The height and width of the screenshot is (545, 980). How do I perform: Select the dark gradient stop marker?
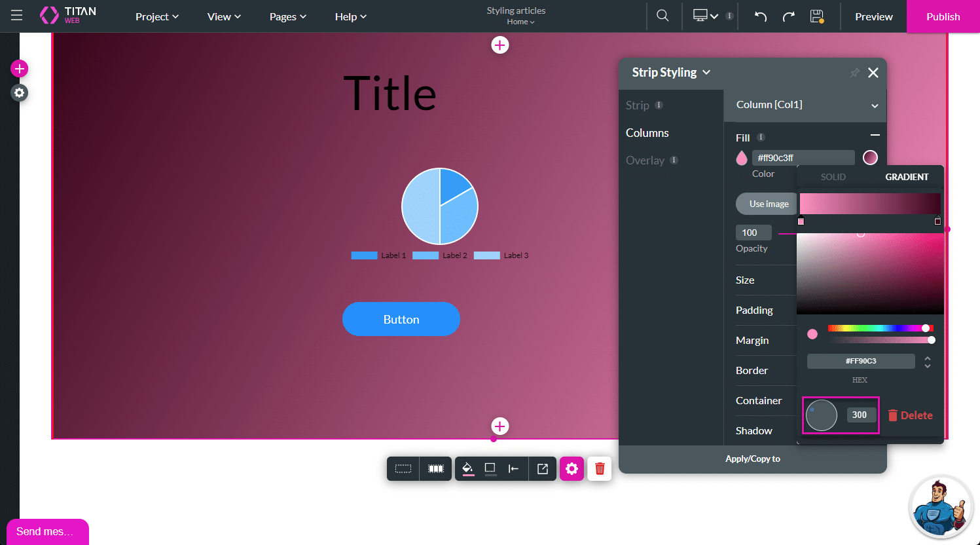tap(937, 221)
